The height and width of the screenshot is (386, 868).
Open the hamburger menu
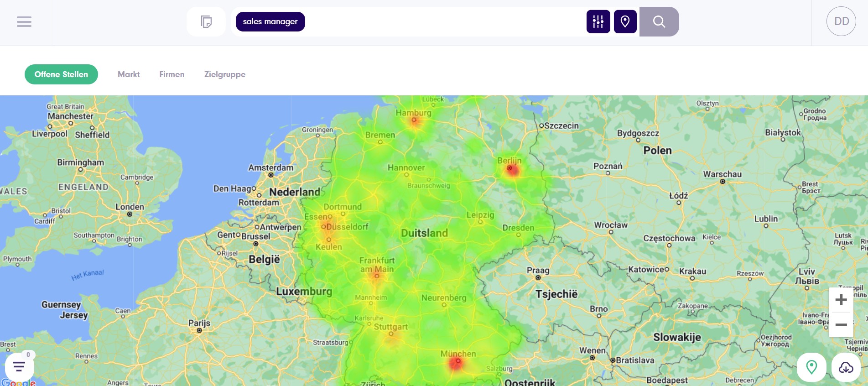click(x=24, y=21)
